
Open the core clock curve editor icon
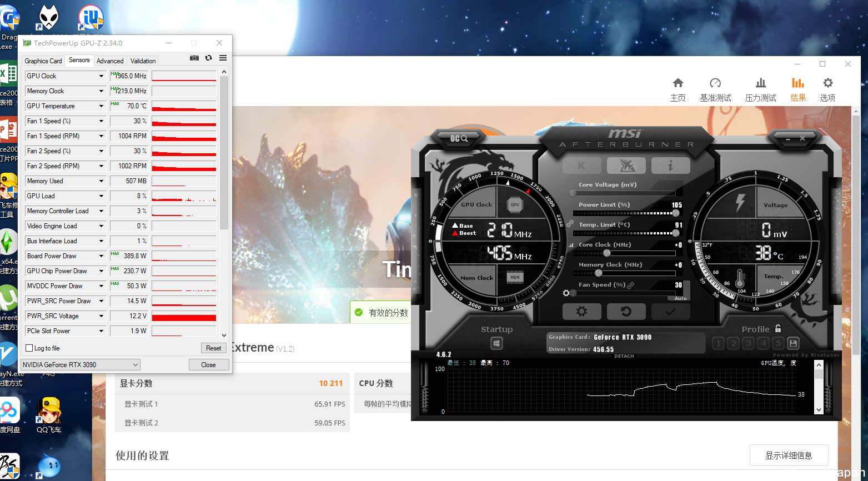571,245
